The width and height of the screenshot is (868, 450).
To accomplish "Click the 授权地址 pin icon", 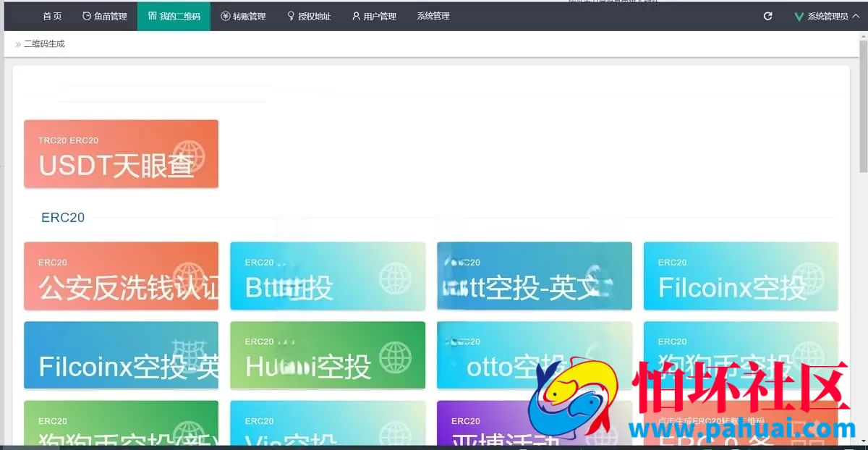I will tap(291, 16).
